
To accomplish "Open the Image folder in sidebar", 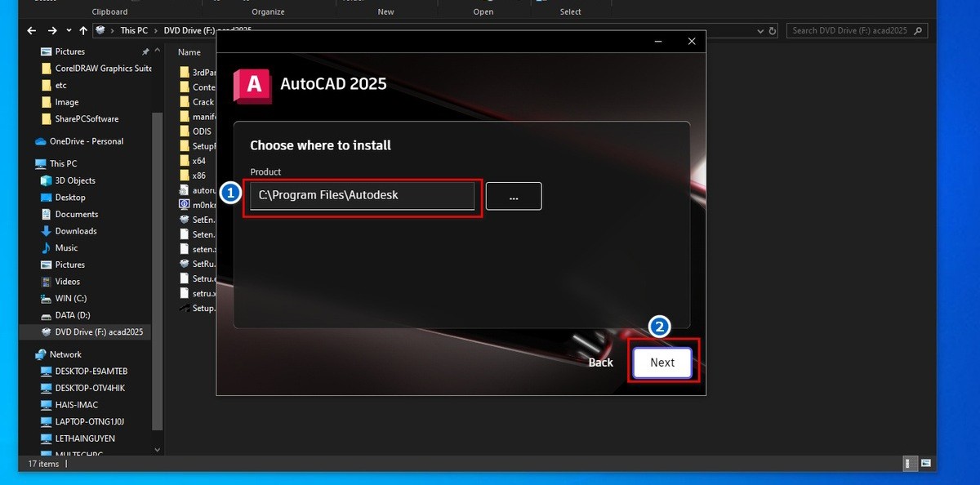I will coord(67,102).
